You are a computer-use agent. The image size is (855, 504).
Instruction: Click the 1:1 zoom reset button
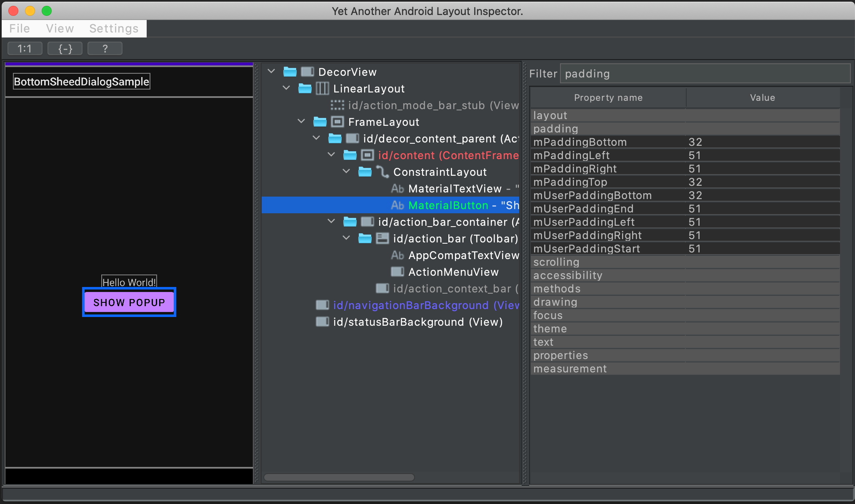[x=25, y=49]
